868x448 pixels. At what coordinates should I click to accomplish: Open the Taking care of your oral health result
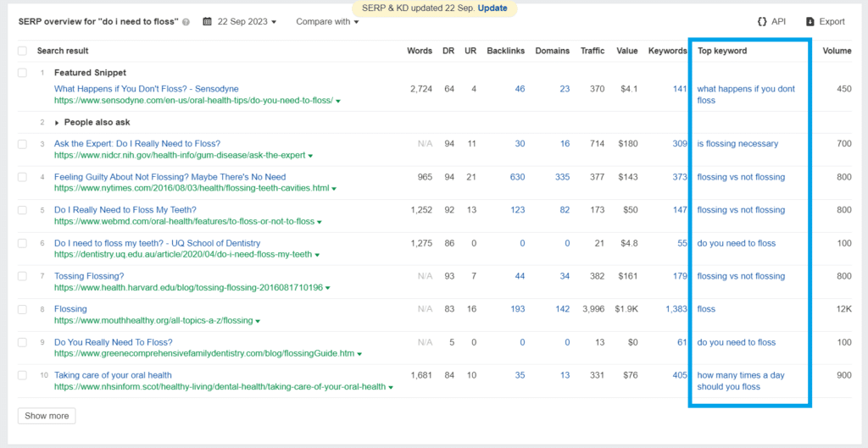(113, 375)
